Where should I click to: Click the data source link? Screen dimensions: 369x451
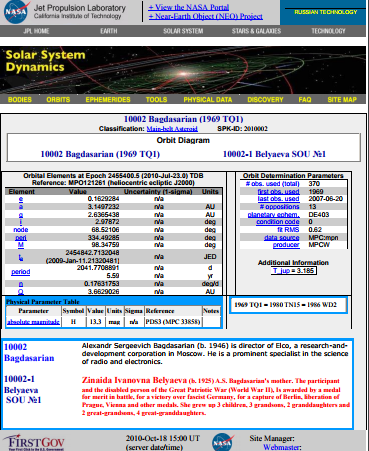tap(281, 237)
